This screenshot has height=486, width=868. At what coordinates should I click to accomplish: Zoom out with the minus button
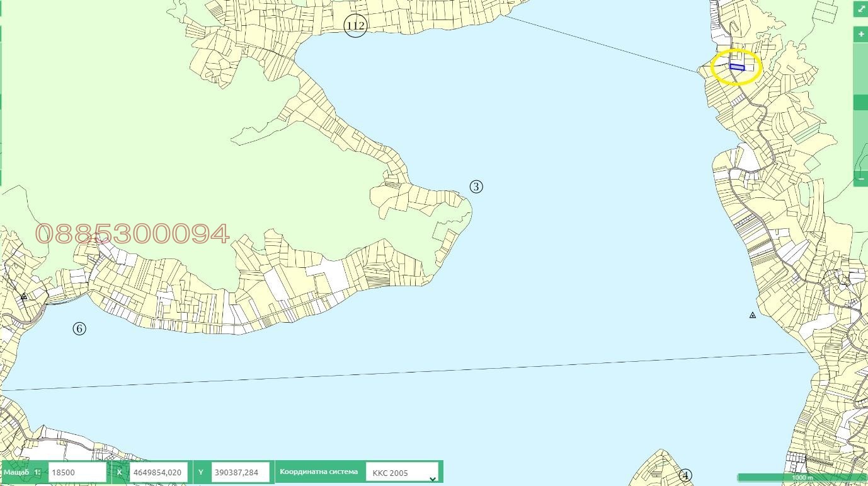(860, 179)
